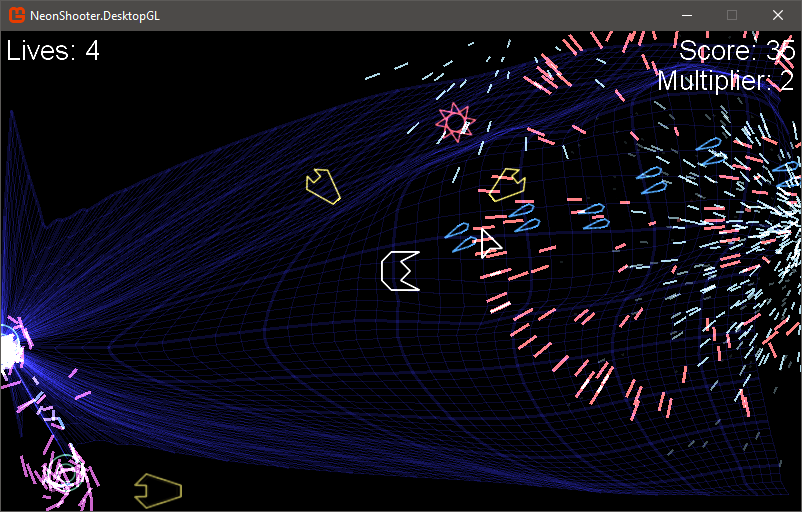Close the NeonShooter game window
This screenshot has height=512, width=802.
(x=778, y=15)
